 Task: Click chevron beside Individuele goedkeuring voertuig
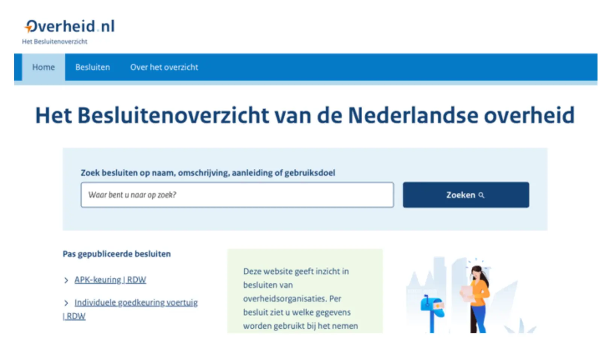(66, 303)
